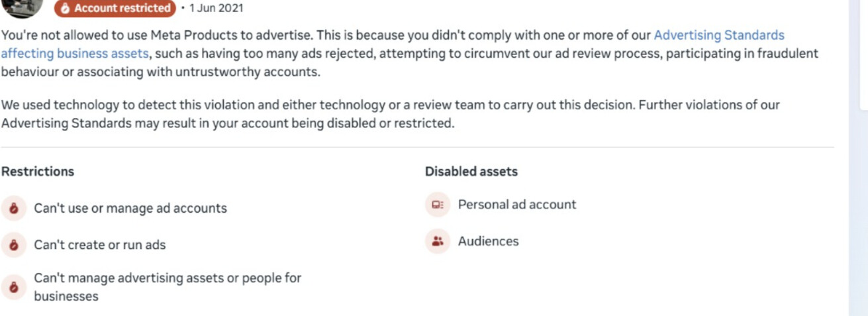Click the Disabled assets heading
Viewport: 868px width, 316px height.
coord(471,172)
